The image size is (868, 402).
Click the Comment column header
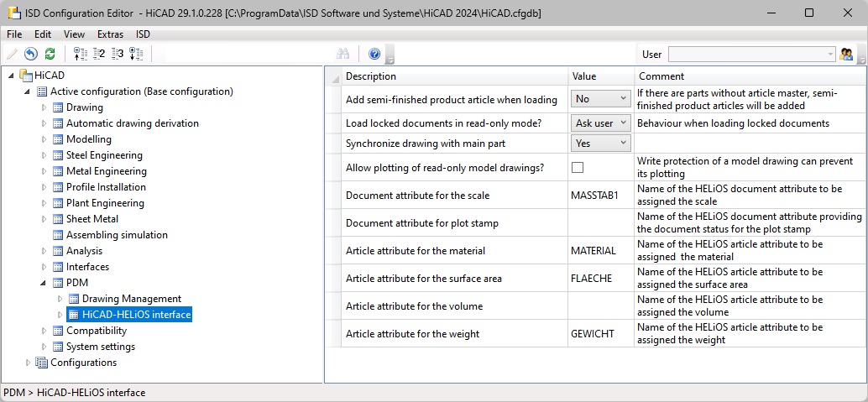click(x=751, y=76)
